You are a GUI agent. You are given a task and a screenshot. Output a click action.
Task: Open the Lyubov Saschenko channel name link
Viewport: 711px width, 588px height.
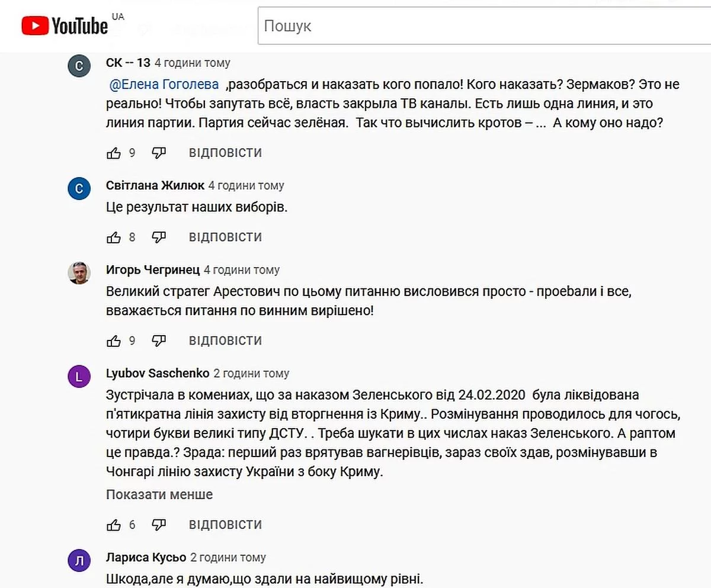click(x=158, y=374)
